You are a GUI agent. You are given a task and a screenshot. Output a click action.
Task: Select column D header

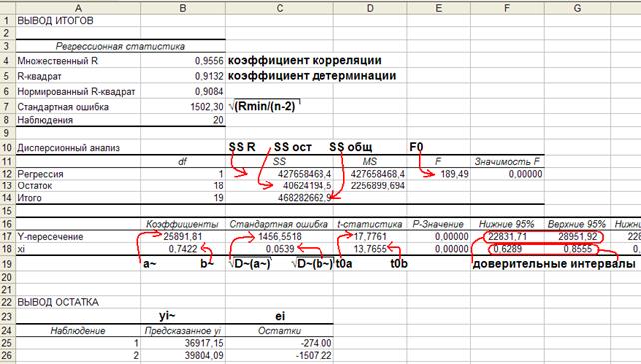pyautogui.click(x=370, y=8)
